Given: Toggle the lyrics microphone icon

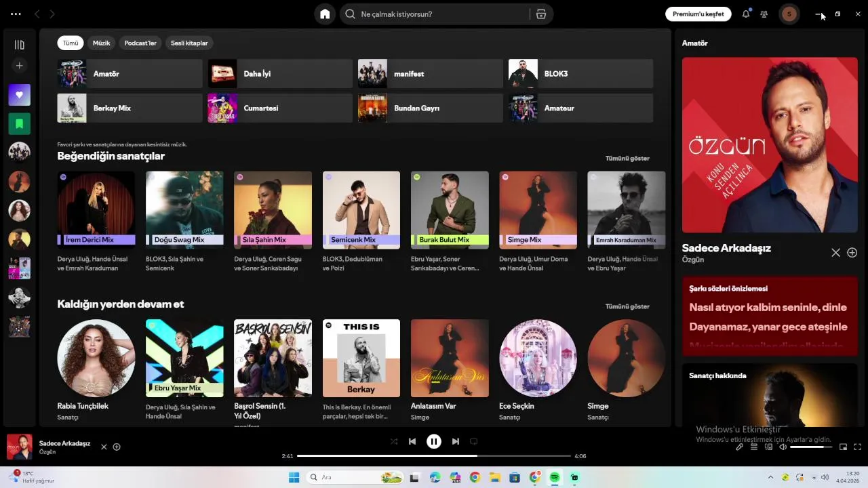Looking at the screenshot, I should (740, 447).
